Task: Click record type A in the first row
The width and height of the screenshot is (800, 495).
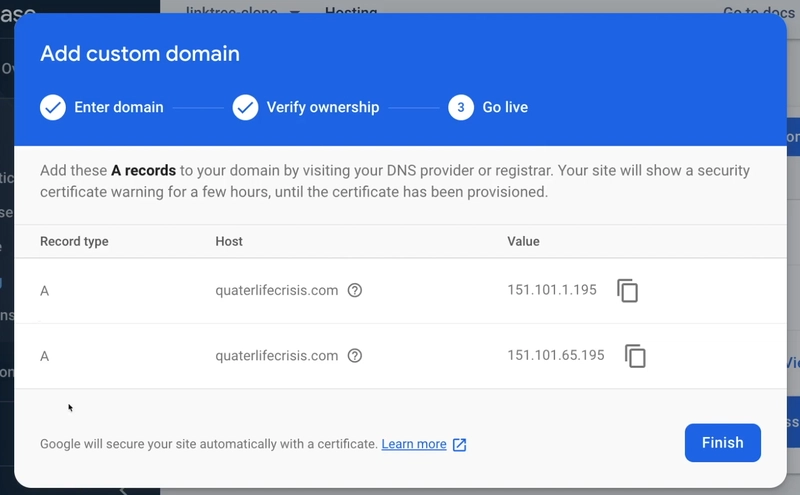Action: [44, 291]
